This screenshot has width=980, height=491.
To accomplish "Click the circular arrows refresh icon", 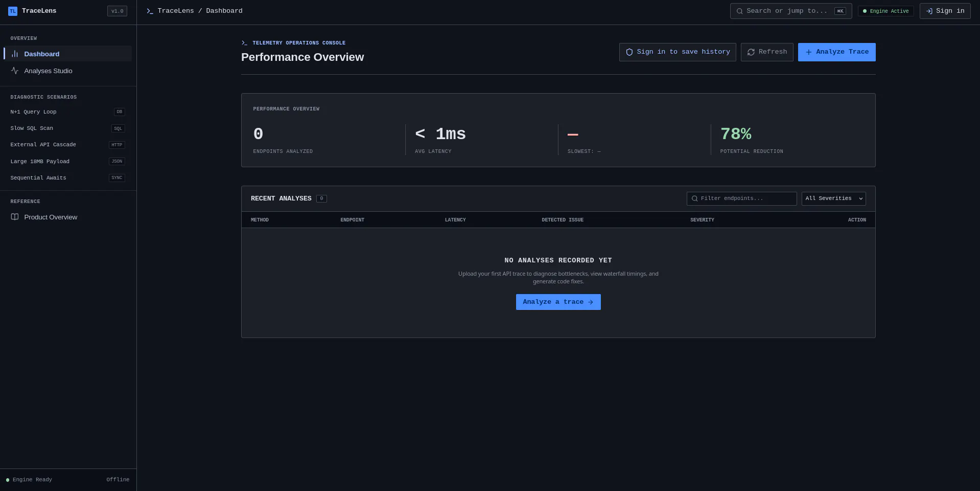I will tap(751, 52).
